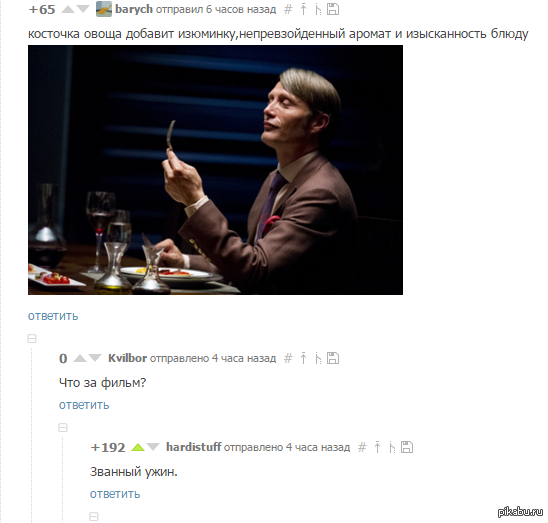
Task: Save hardistuff's comment with floppy icon
Action: (407, 447)
